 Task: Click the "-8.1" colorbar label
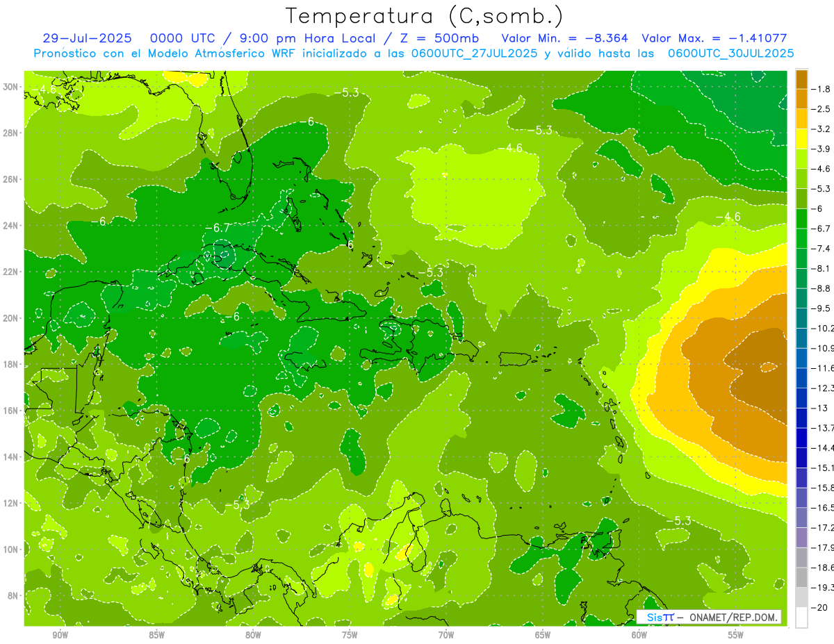822,268
